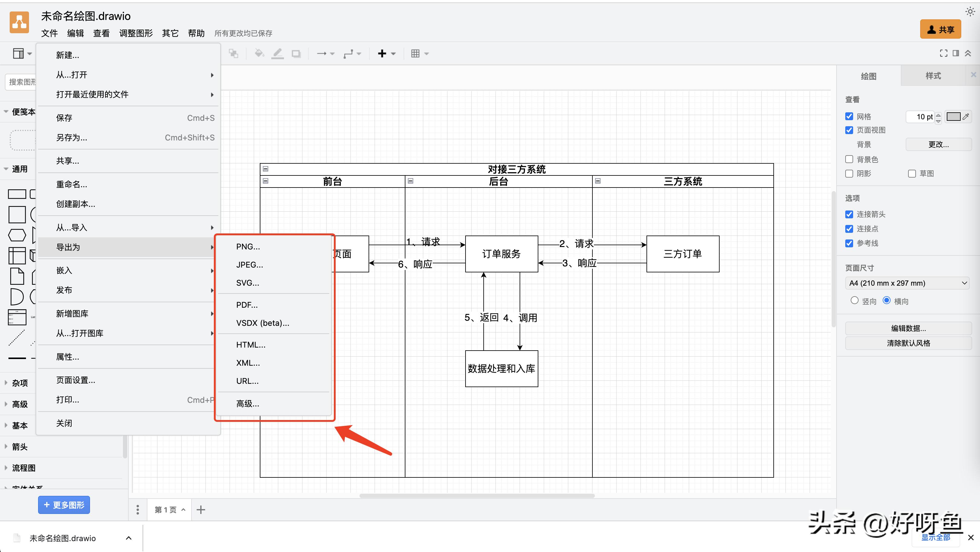
Task: Click the grid color swatch
Action: click(953, 117)
